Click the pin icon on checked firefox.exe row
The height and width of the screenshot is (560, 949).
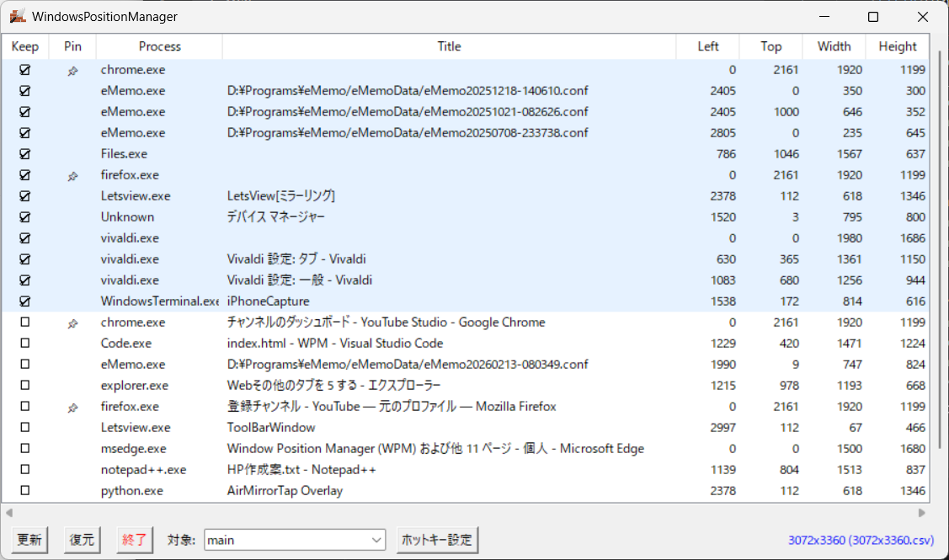point(72,176)
